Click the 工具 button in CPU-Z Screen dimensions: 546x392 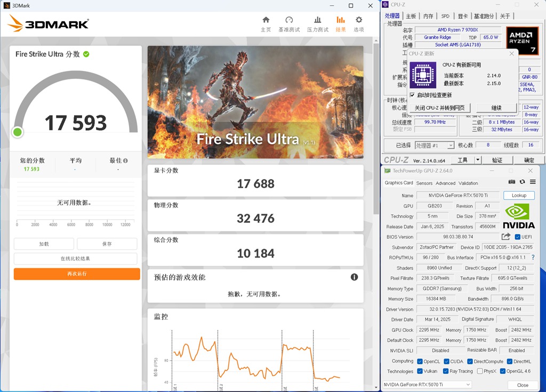point(462,161)
